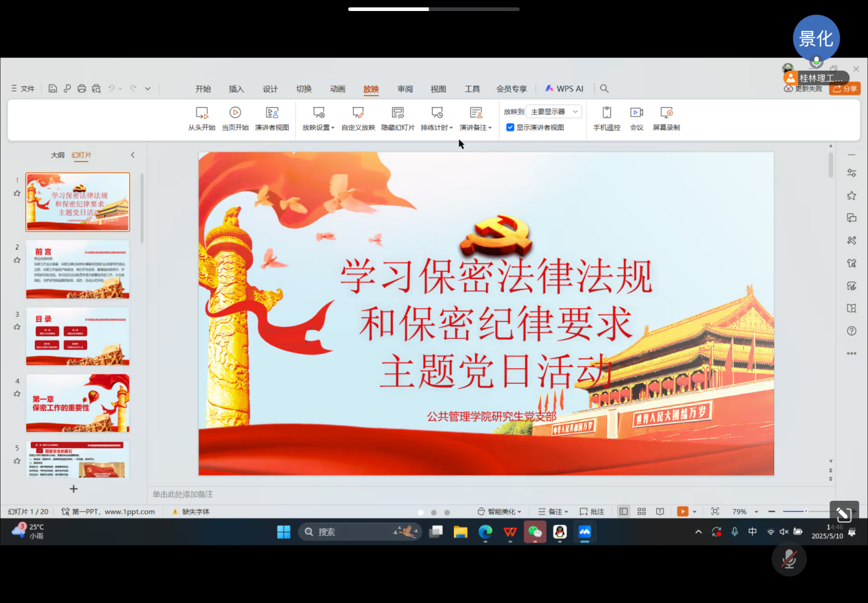Open presenter view (演讲者视图)

pos(272,118)
